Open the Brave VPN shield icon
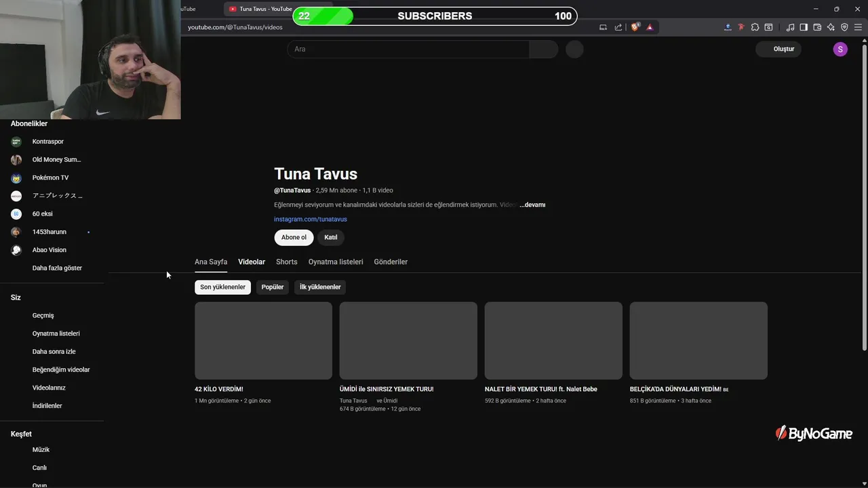 coord(844,27)
